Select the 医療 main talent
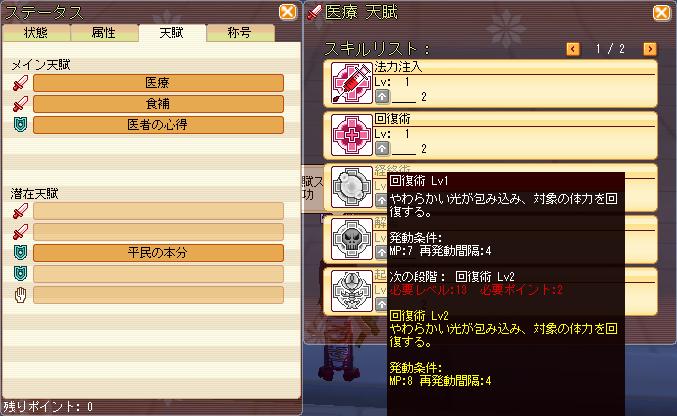The height and width of the screenshot is (416, 677). click(158, 83)
